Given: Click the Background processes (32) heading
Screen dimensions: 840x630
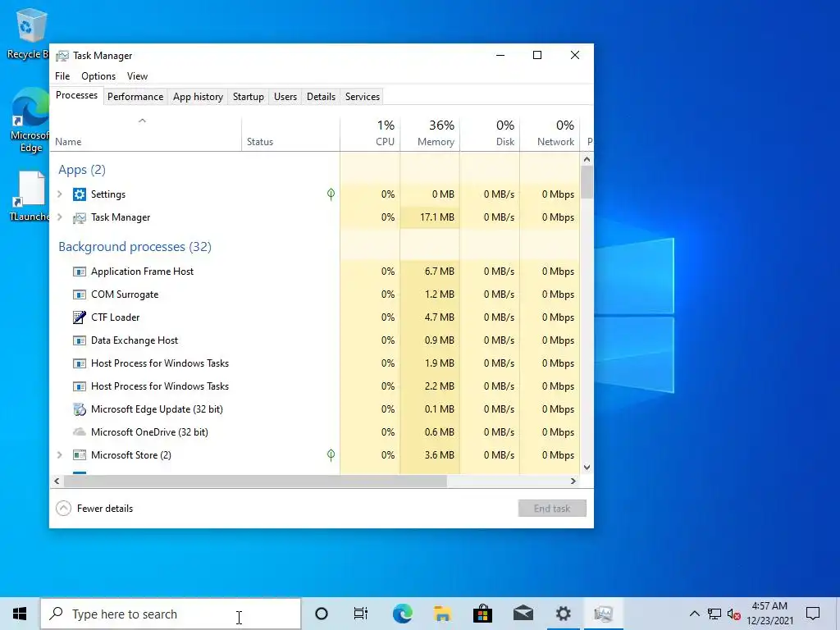Looking at the screenshot, I should 135,247.
